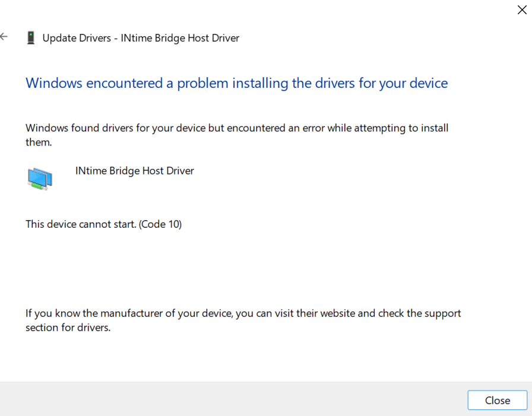Image resolution: width=532 pixels, height=416 pixels.
Task: Dismiss dialog with the X icon
Action: (522, 10)
